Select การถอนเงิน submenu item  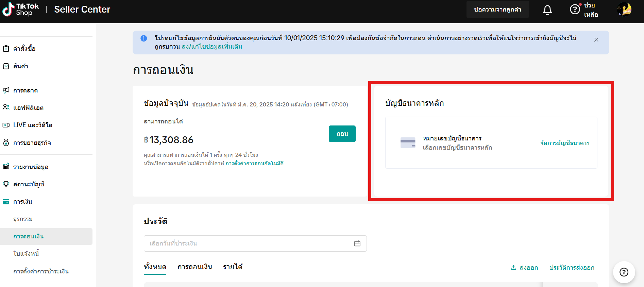coord(46,236)
